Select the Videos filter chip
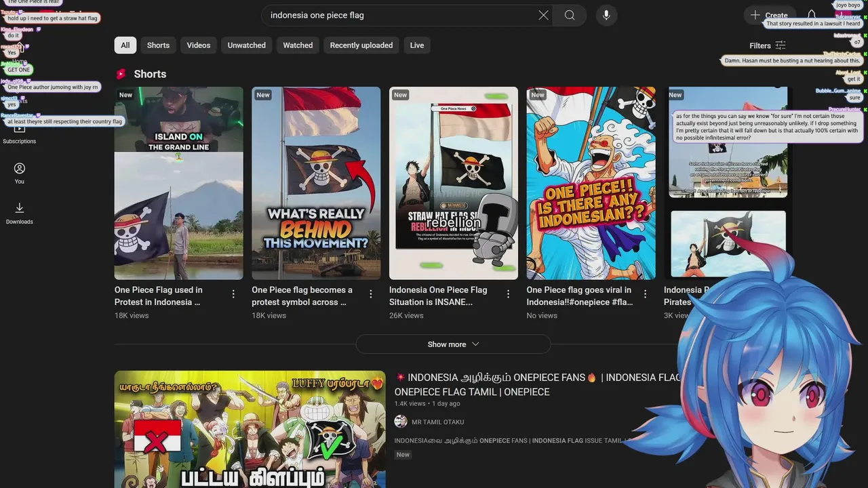 [199, 45]
